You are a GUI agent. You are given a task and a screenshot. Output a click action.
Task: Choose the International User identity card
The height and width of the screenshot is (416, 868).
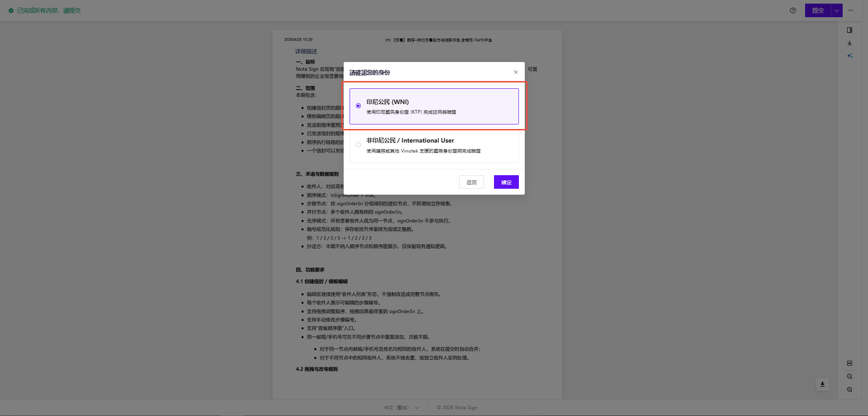pos(434,146)
